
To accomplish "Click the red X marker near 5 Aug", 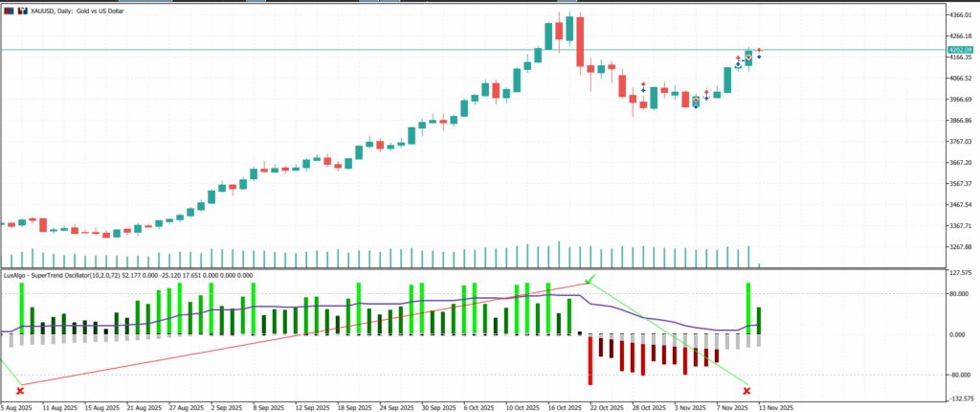I will tap(20, 391).
